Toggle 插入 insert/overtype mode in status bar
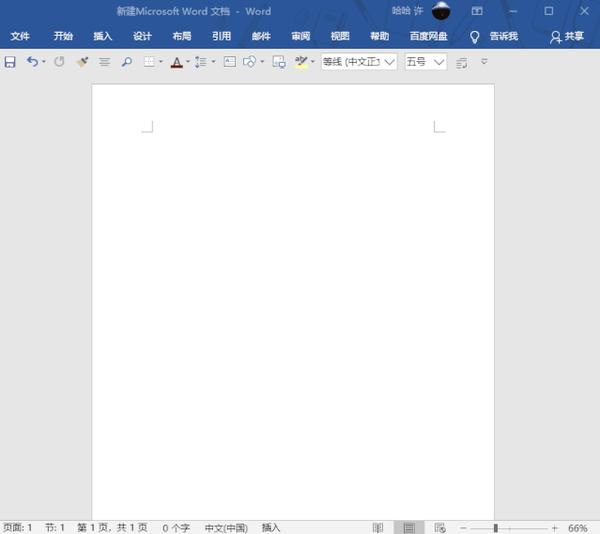 (x=271, y=528)
